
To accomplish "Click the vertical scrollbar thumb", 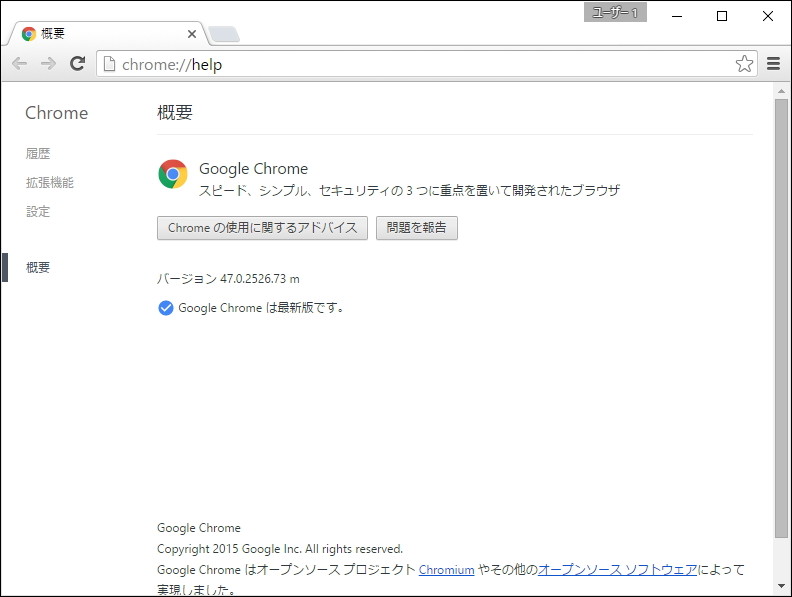I will point(781,319).
